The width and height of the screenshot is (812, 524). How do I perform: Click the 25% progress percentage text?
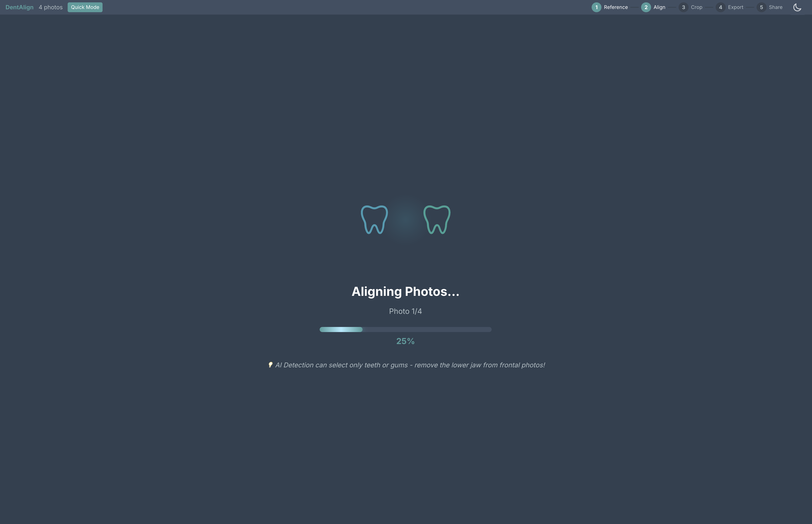click(x=405, y=341)
